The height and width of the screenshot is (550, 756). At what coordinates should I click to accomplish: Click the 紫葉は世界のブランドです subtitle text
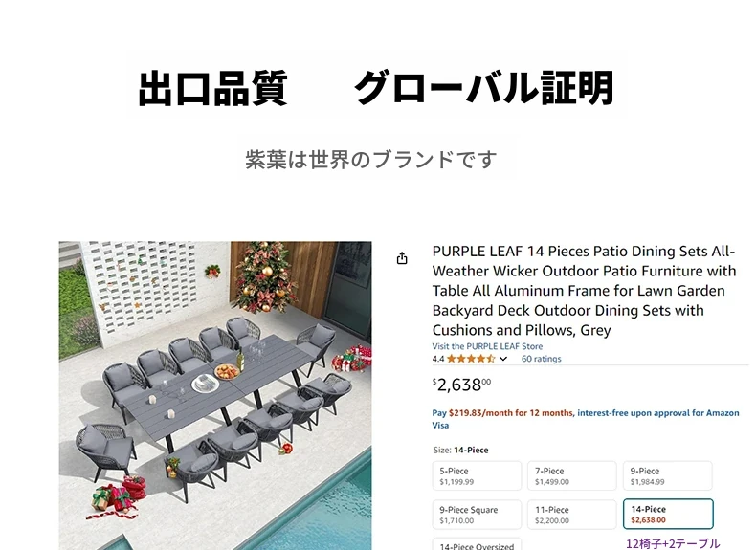(x=370, y=160)
